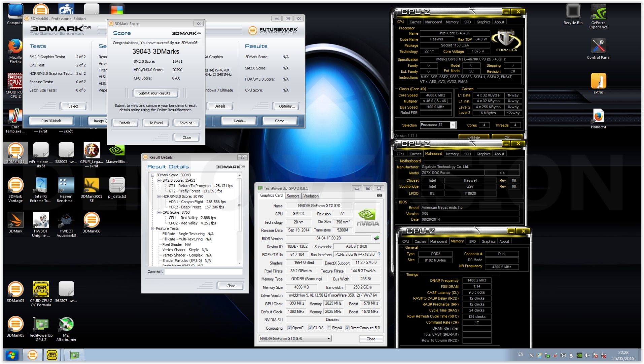
Task: Open the Control Panel desktop icon
Action: (598, 49)
